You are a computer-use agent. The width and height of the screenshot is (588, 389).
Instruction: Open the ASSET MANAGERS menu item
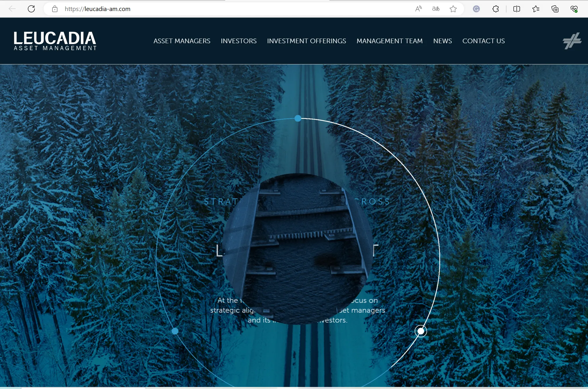(x=182, y=41)
